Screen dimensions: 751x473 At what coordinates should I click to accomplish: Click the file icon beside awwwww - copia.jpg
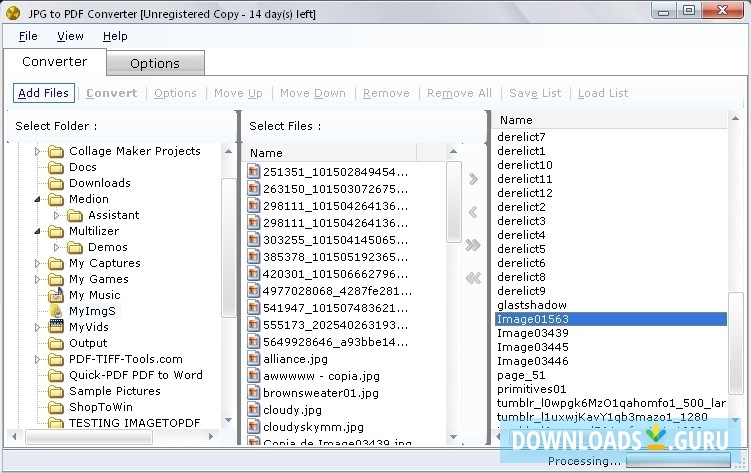click(x=253, y=376)
